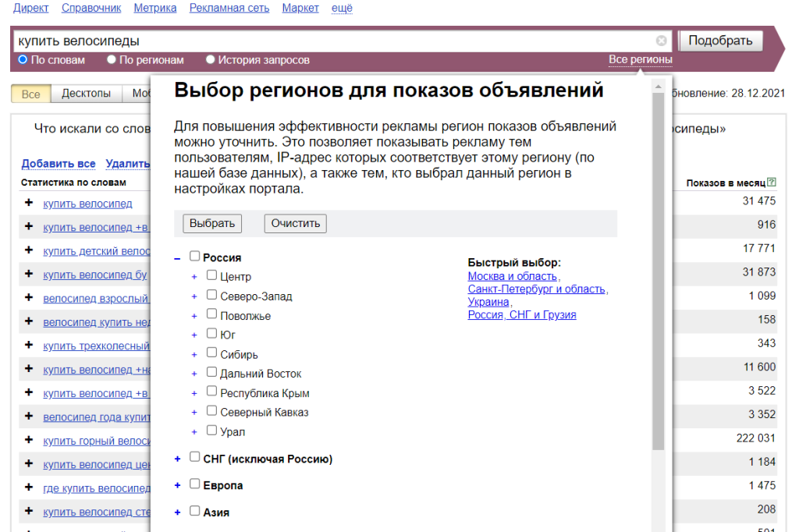
Task: Click the plus icon beside 'купить трехколесный'
Action: [x=29, y=346]
